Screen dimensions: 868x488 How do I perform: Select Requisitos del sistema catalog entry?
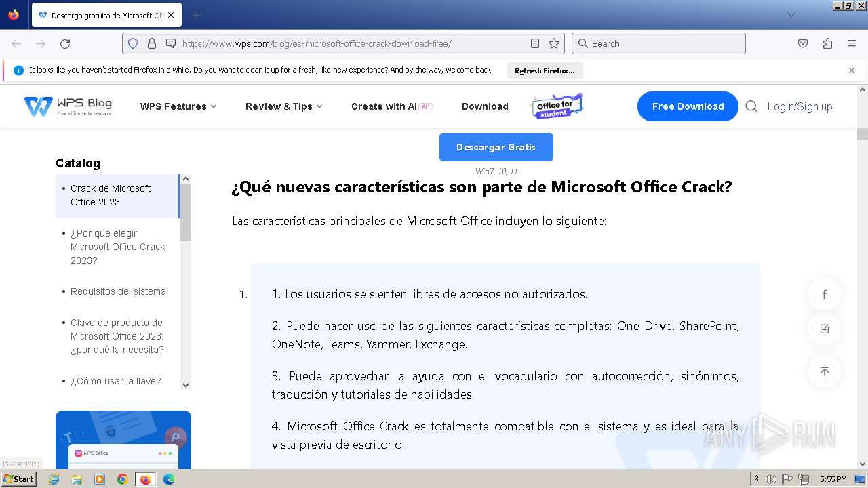coord(118,291)
